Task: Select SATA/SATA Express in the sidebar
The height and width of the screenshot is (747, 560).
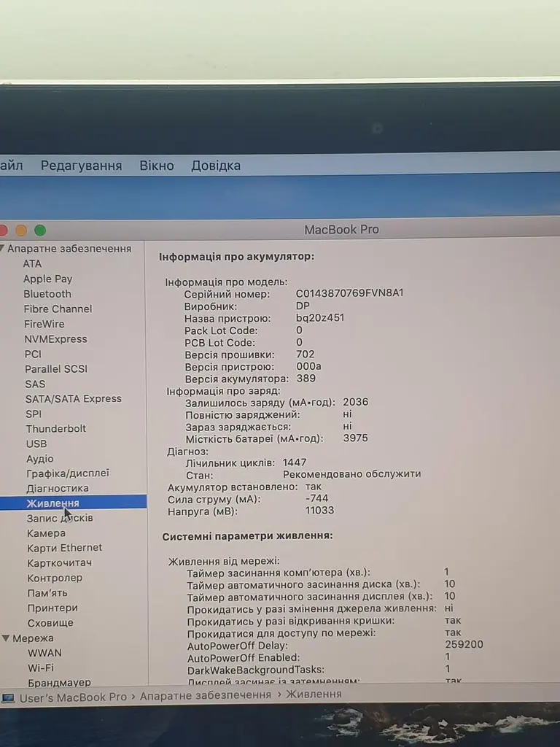Action: [74, 399]
